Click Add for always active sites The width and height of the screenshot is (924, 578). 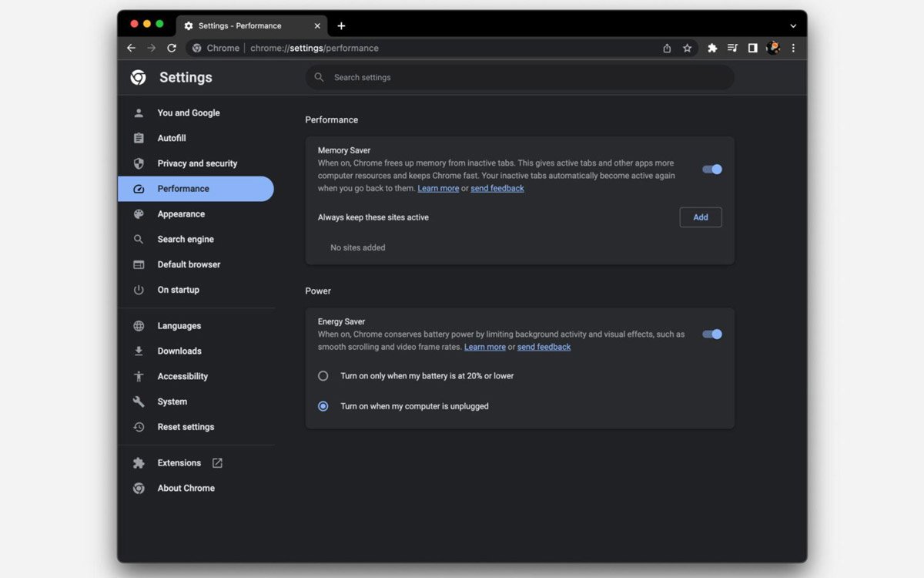point(701,217)
